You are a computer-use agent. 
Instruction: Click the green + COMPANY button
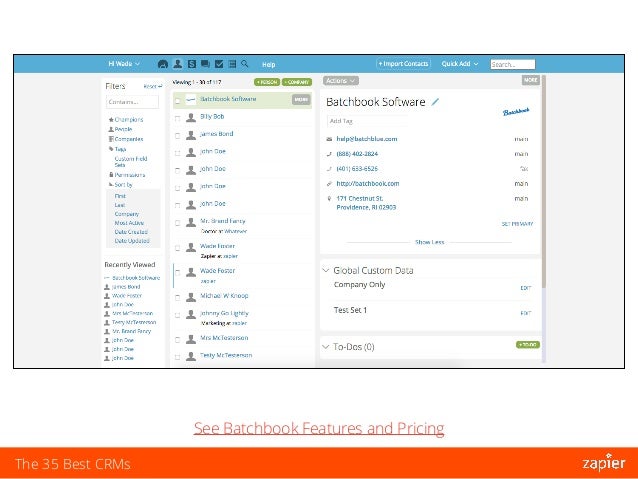coord(297,82)
